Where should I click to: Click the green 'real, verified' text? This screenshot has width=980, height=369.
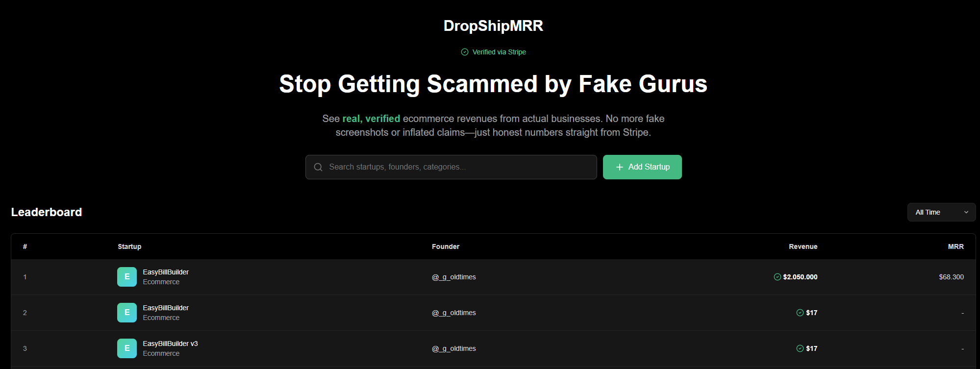371,119
